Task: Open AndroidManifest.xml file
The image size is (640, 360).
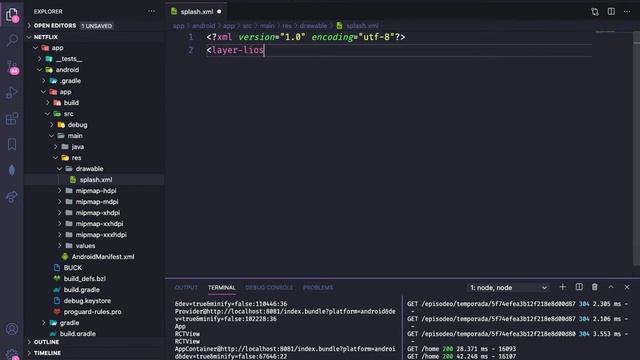Action: click(x=103, y=257)
